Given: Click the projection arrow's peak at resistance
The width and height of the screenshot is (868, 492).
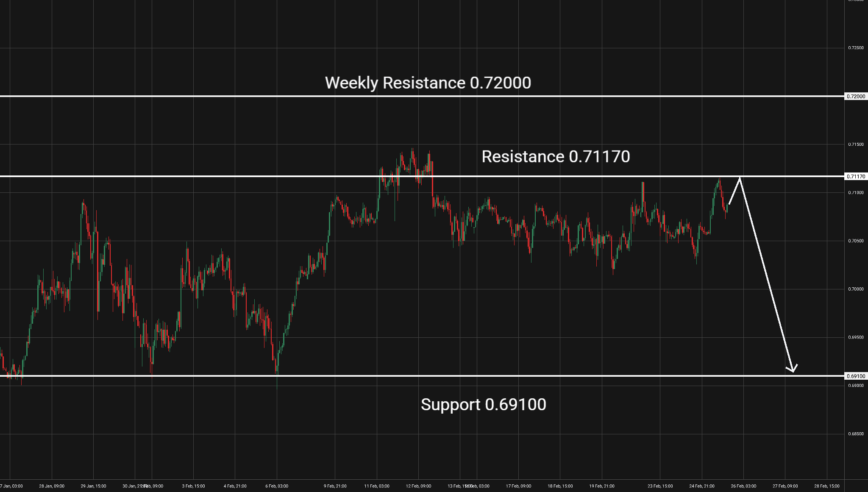Looking at the screenshot, I should pyautogui.click(x=740, y=178).
